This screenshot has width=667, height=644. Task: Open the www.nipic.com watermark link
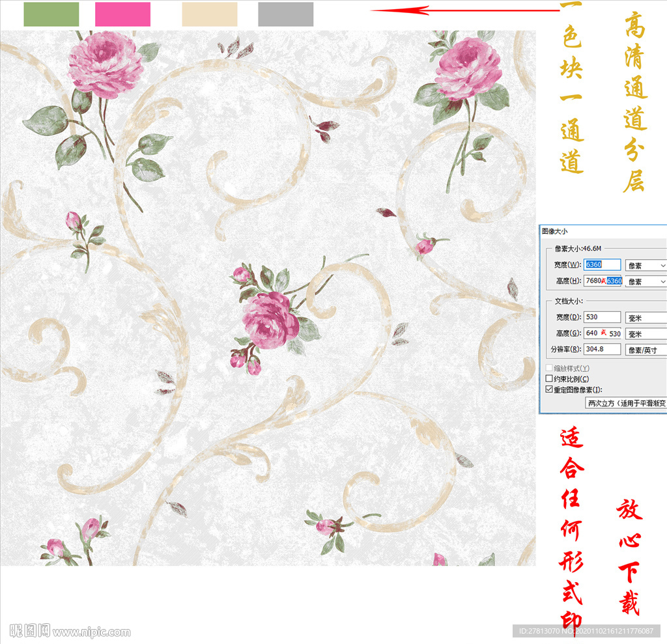click(92, 632)
